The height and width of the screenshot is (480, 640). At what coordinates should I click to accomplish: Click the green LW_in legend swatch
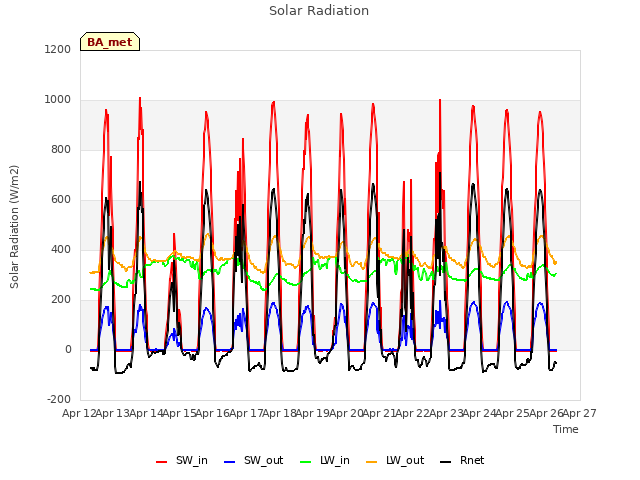coord(305,462)
